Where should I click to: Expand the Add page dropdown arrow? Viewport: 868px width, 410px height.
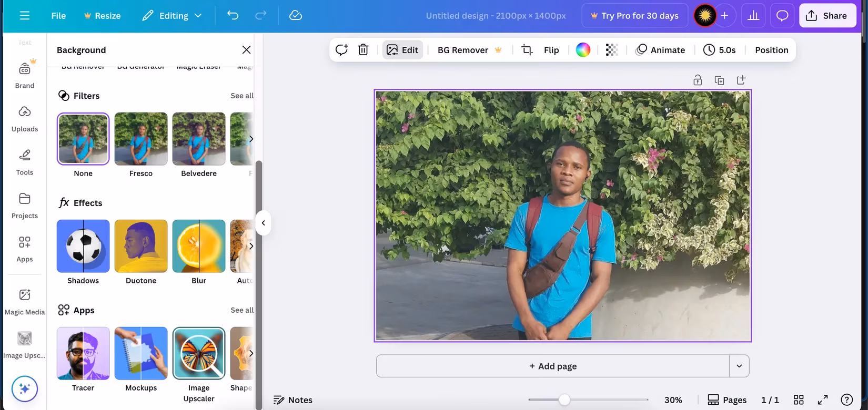click(739, 366)
